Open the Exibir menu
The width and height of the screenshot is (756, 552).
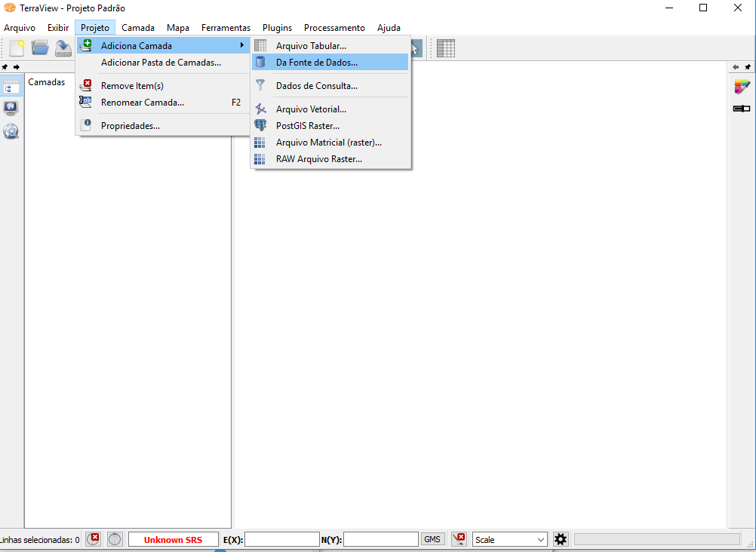58,28
